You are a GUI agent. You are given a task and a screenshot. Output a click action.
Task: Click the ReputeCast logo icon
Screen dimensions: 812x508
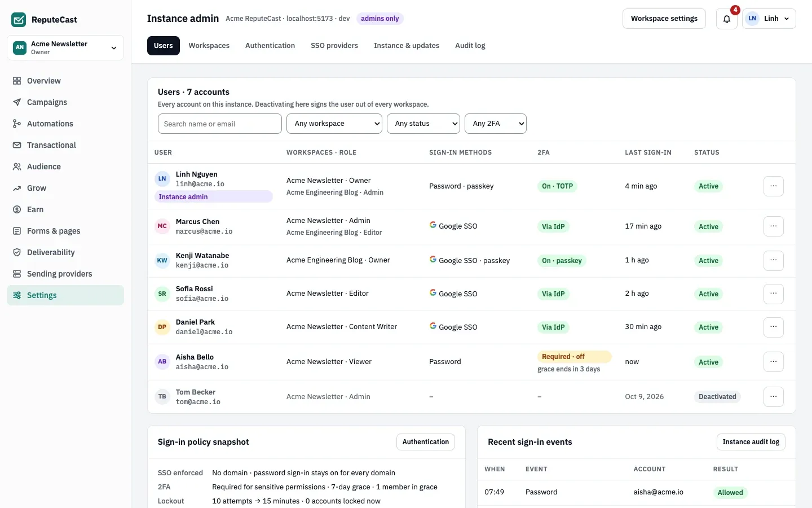tap(19, 20)
